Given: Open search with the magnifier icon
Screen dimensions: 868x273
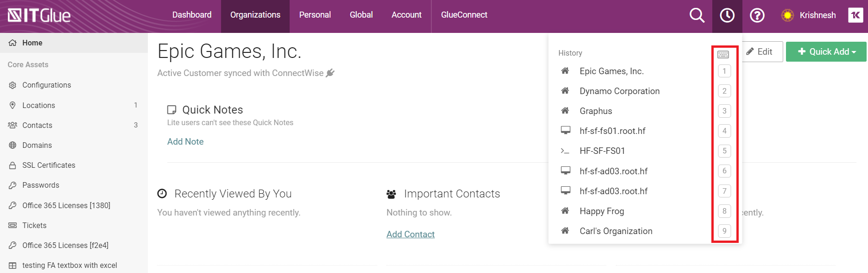Looking at the screenshot, I should (x=697, y=15).
